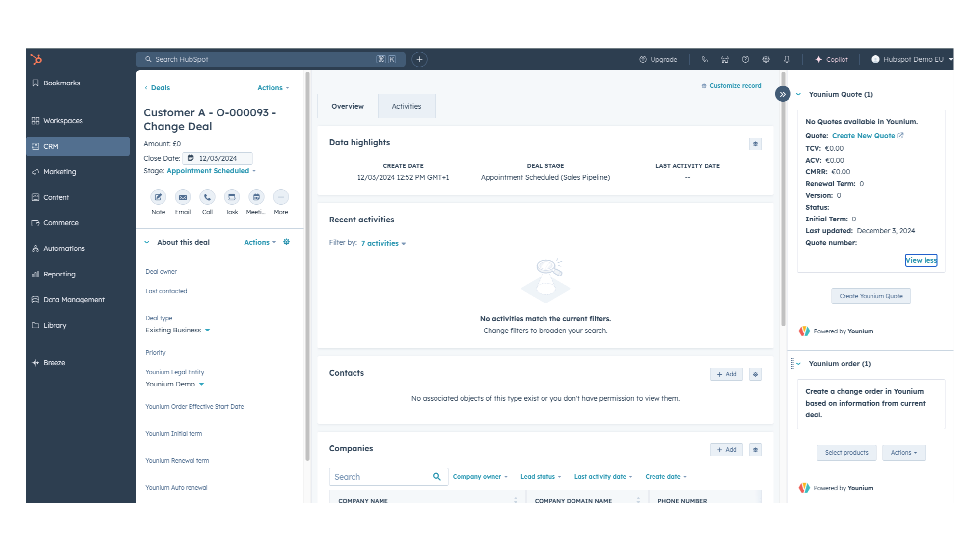Open CRM in the left sidebar
980x551 pixels.
(x=78, y=146)
